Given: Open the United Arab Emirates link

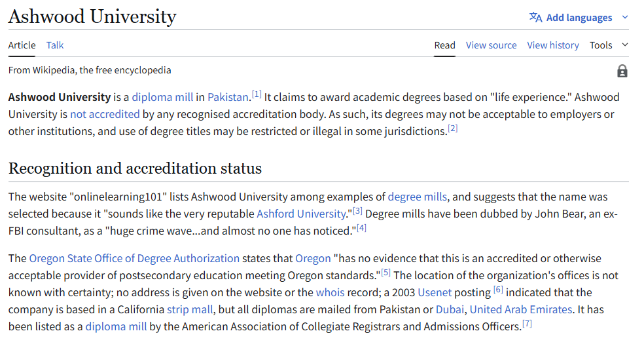Looking at the screenshot, I should (521, 309).
